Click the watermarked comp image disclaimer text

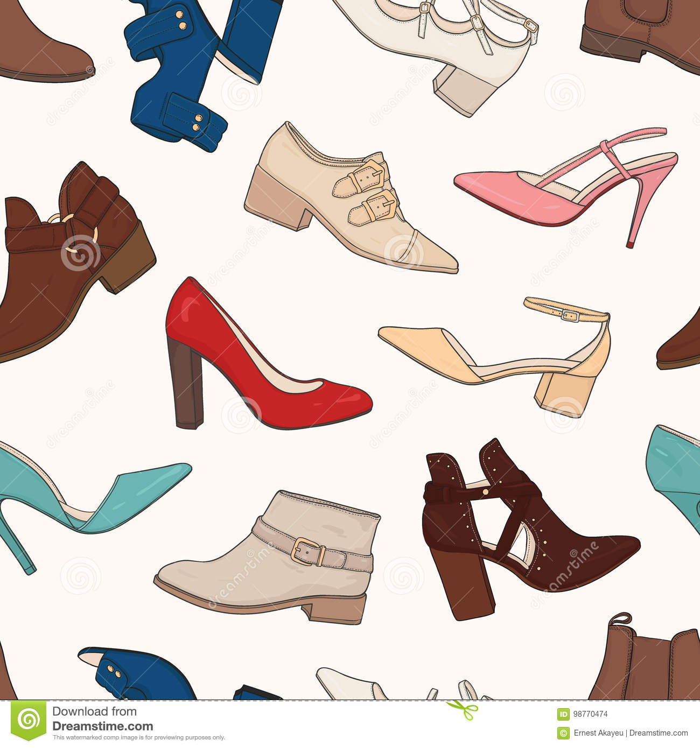click(x=138, y=738)
